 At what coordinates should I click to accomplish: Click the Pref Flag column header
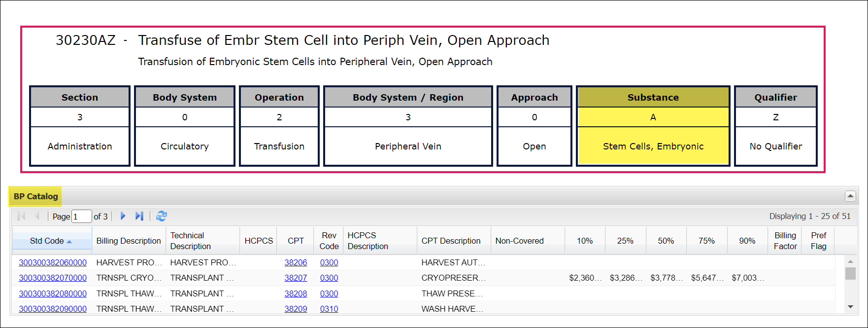(818, 241)
